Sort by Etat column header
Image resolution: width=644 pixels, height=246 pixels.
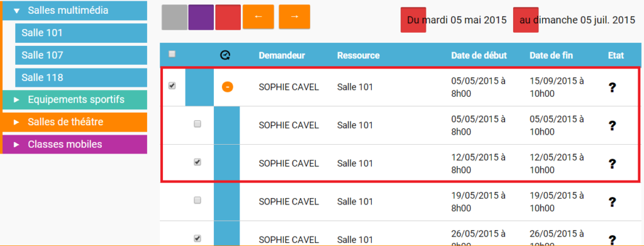pyautogui.click(x=616, y=55)
